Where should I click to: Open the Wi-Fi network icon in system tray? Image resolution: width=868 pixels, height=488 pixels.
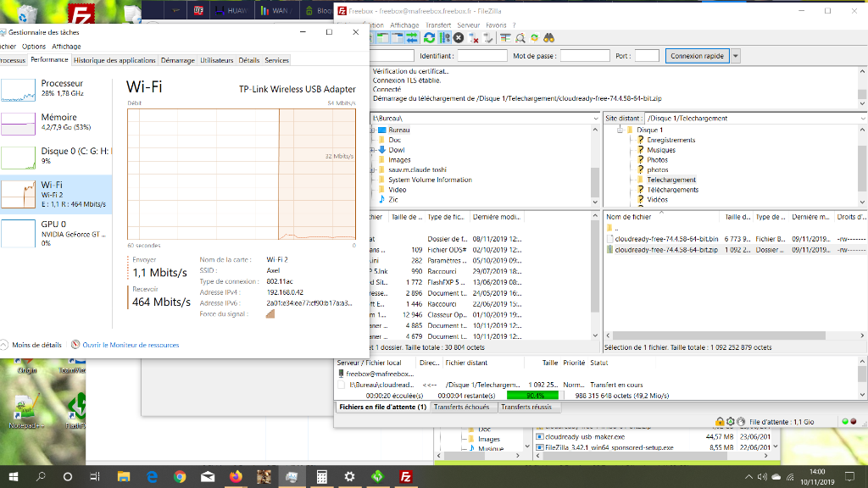[x=790, y=477]
